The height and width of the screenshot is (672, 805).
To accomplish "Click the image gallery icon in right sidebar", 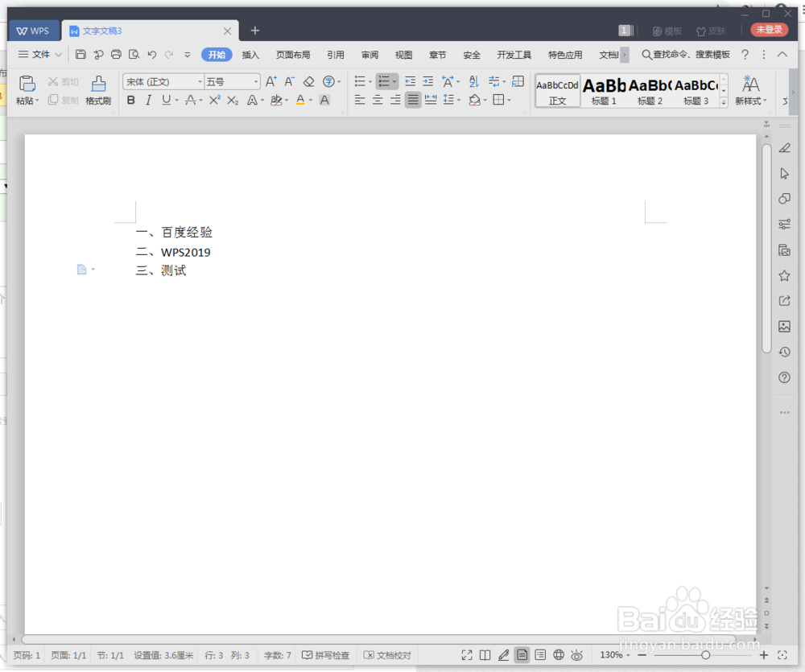I will tap(784, 327).
